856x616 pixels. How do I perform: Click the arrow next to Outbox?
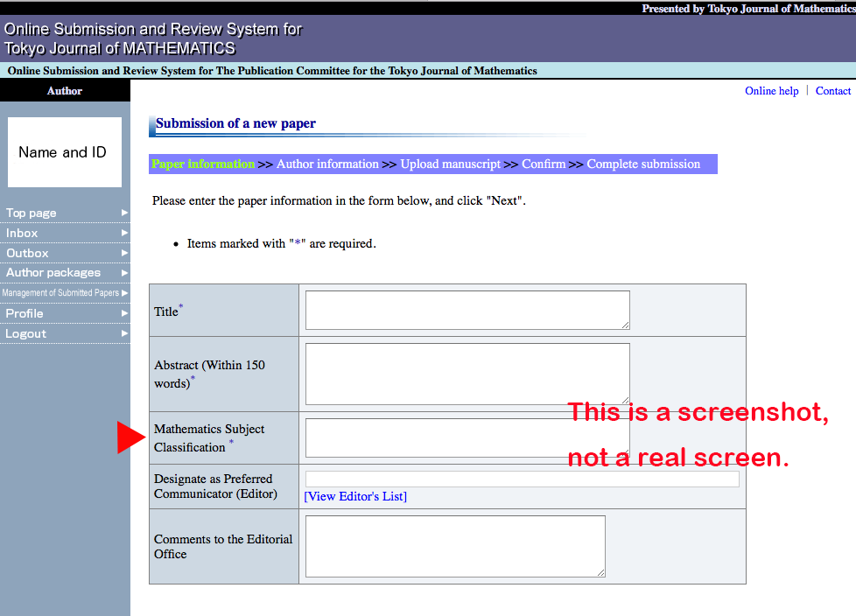click(124, 253)
